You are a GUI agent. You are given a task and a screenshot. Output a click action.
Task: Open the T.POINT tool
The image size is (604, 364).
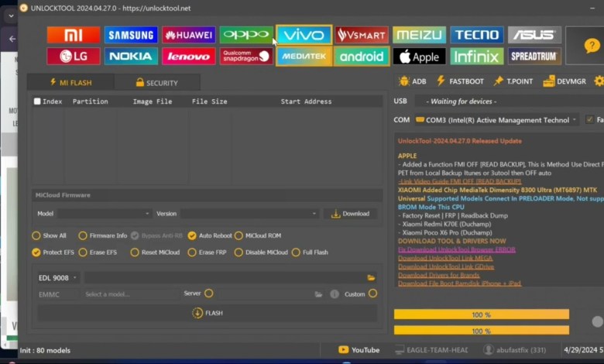tap(513, 81)
